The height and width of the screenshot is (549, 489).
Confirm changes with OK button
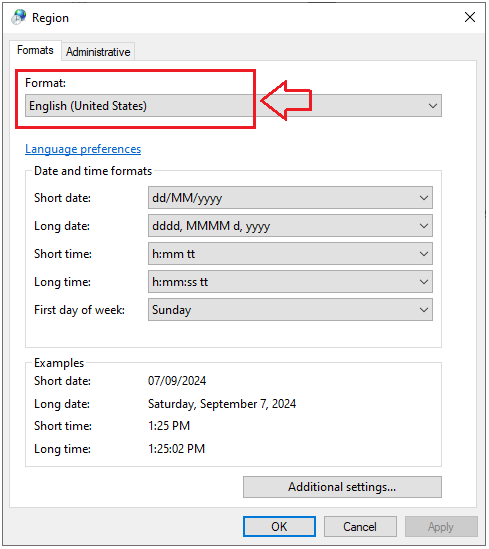pos(279,527)
